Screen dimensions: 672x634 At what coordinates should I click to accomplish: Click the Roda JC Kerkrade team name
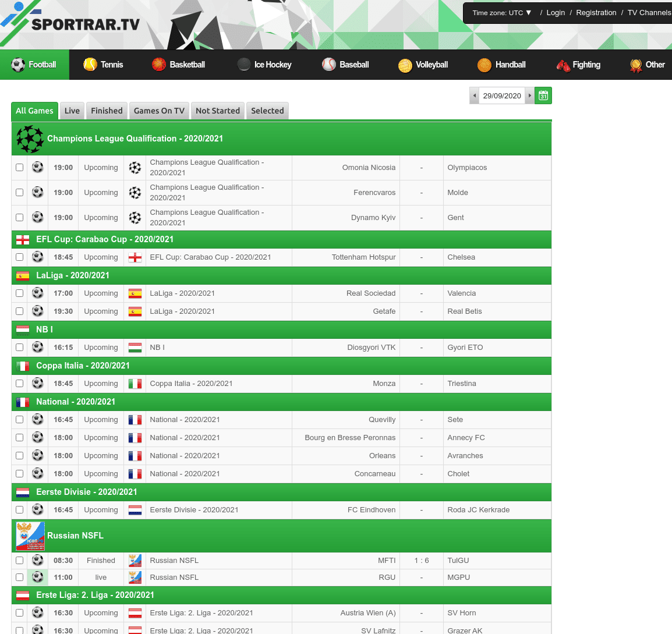tap(478, 510)
